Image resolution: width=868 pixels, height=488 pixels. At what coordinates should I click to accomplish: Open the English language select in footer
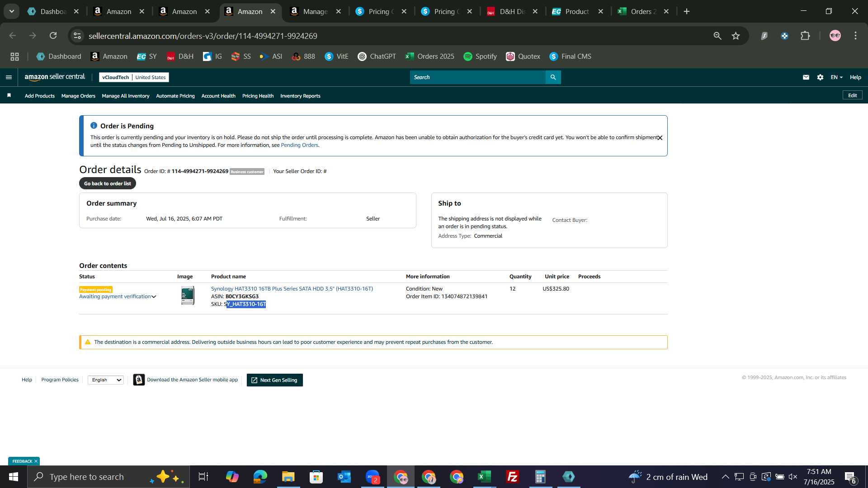106,380
